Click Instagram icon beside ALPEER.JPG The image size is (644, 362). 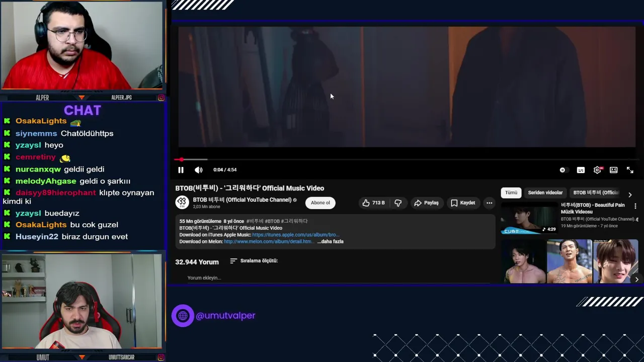coord(161,98)
